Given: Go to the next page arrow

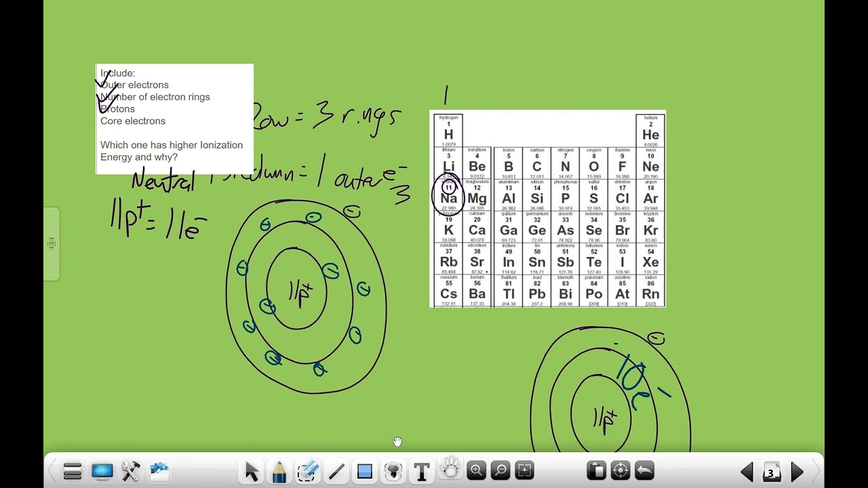Looking at the screenshot, I should pos(797,472).
